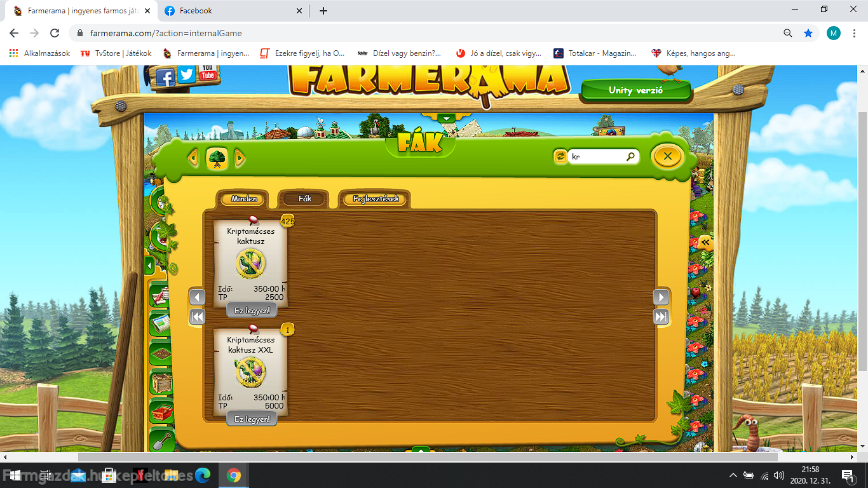Go to previous category with left arrow
This screenshot has width=868, height=488.
193,157
